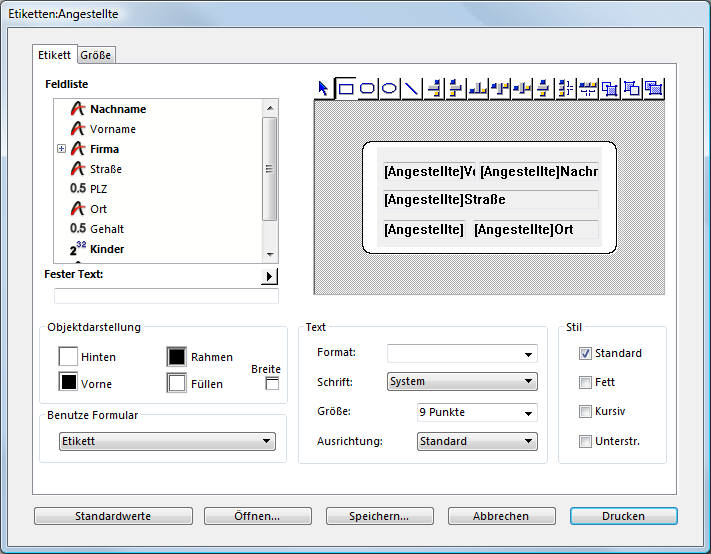Click the align right edges icon
Image resolution: width=711 pixels, height=554 pixels.
pos(434,88)
